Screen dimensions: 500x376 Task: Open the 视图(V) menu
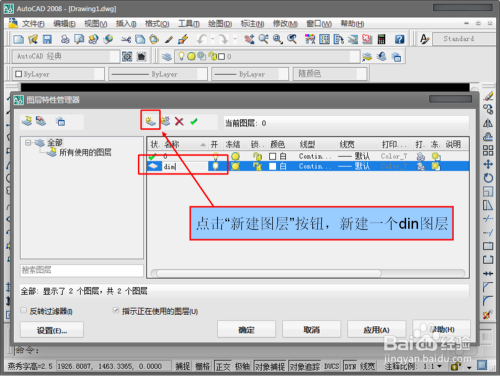tap(96, 24)
